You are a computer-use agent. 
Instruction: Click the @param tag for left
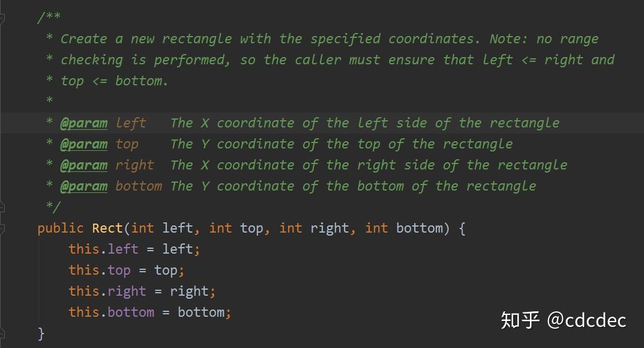(84, 123)
